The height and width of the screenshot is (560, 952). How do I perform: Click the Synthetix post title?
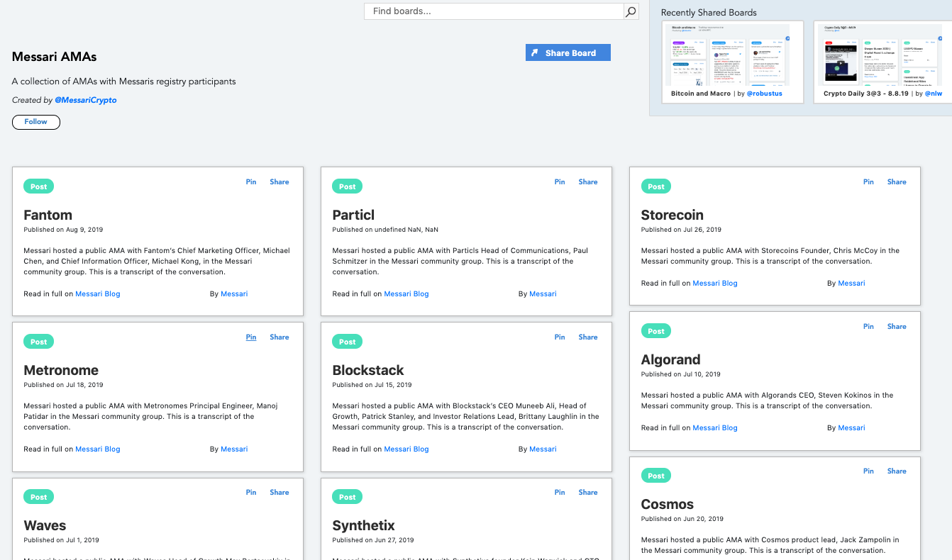(x=364, y=525)
